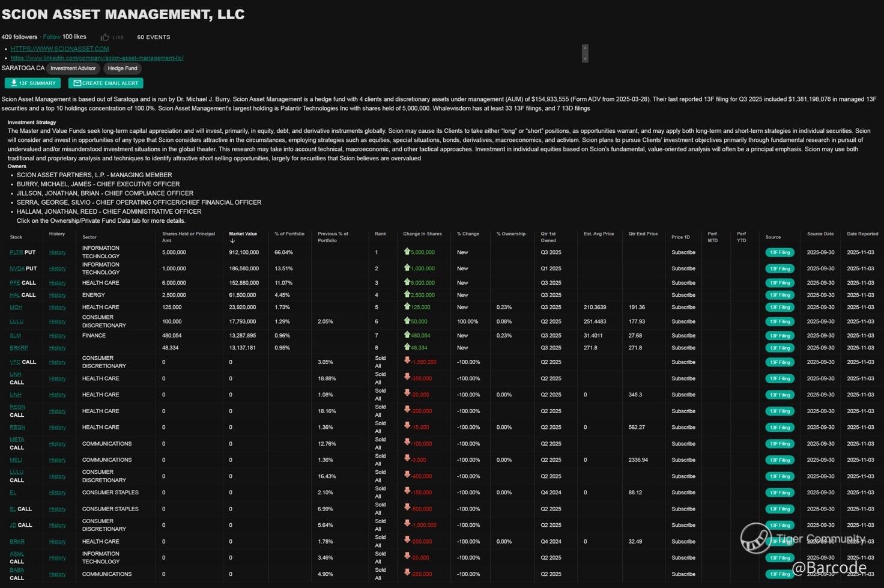884x588 pixels.
Task: Sort table by Stock column
Action: tap(16, 237)
